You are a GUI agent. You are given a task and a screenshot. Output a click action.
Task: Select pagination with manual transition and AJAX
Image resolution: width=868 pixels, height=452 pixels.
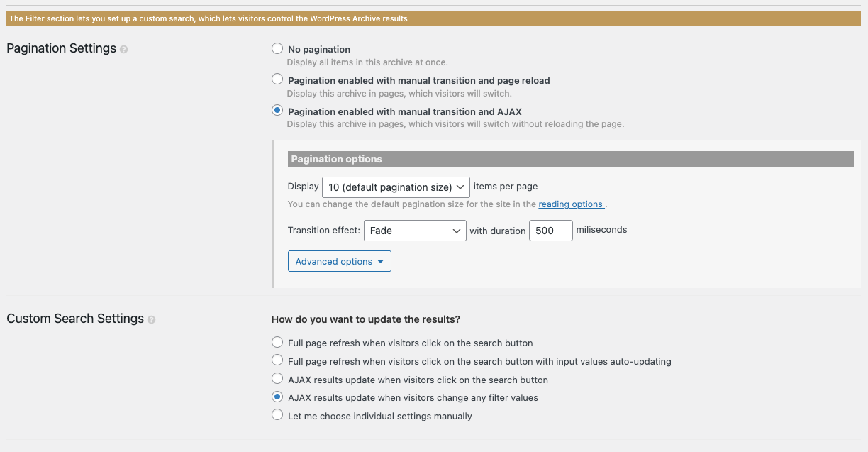click(277, 111)
